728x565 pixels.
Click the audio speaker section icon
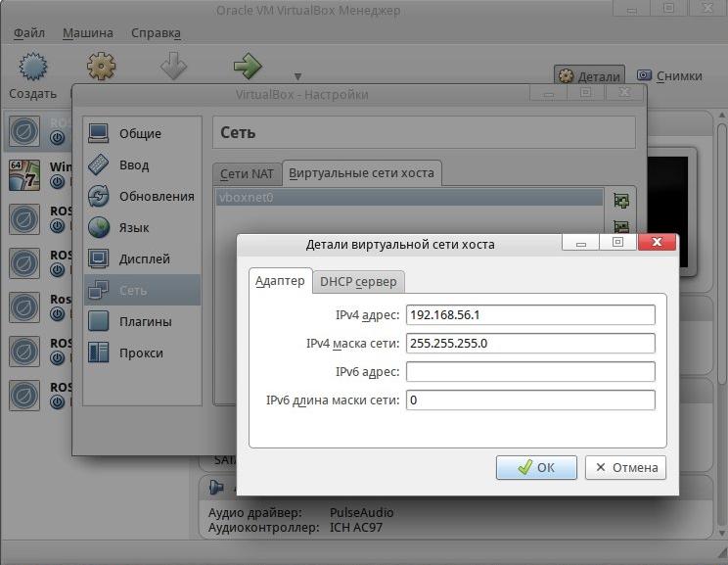click(x=215, y=488)
